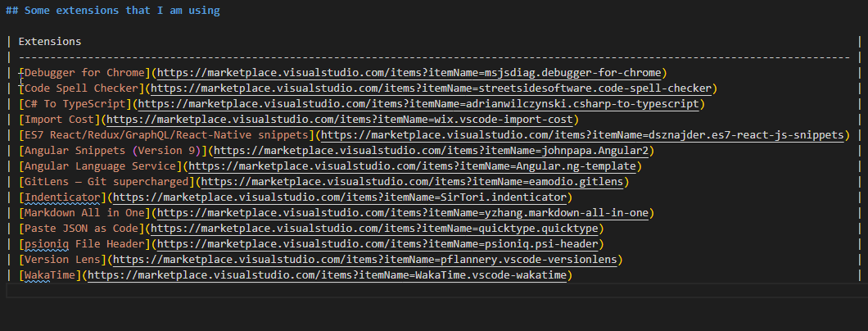The image size is (868, 331).
Task: Click the 'Indenticator' link label
Action: coord(62,197)
